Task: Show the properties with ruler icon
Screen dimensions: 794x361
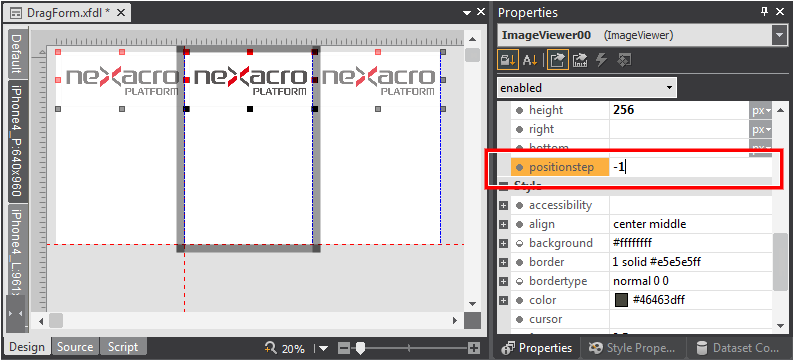Action: coord(580,60)
